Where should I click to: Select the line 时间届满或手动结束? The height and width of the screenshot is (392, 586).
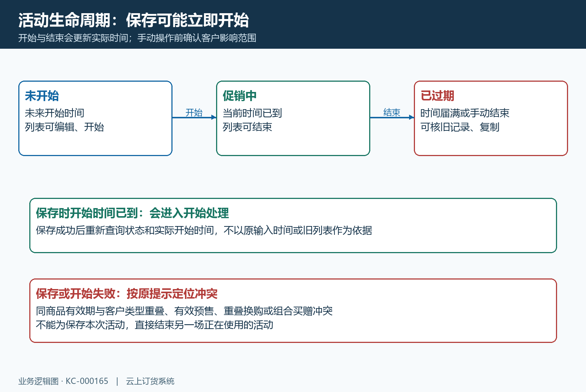point(465,113)
